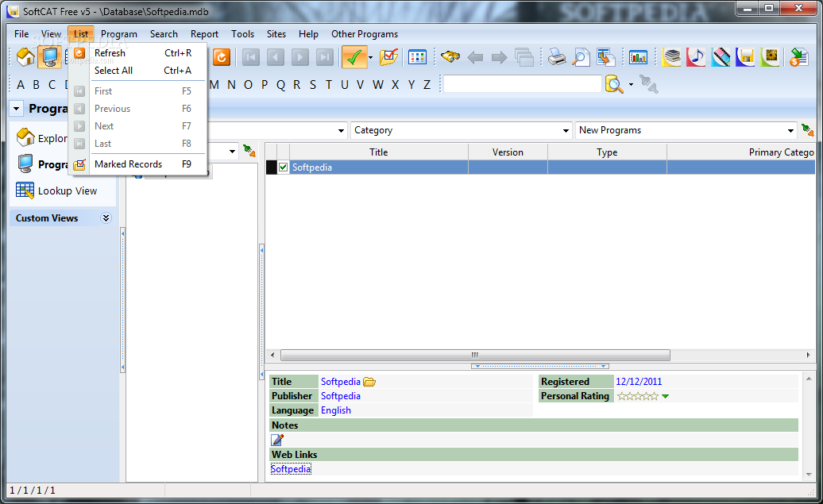Select the Programs monitor icon in toolbar
Image resolution: width=823 pixels, height=504 pixels.
(50, 57)
